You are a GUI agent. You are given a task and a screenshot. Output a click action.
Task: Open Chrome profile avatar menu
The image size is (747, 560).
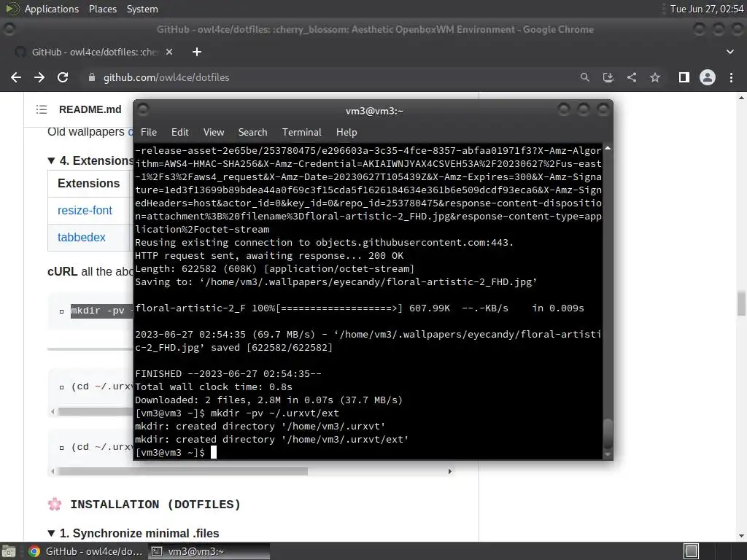[708, 77]
